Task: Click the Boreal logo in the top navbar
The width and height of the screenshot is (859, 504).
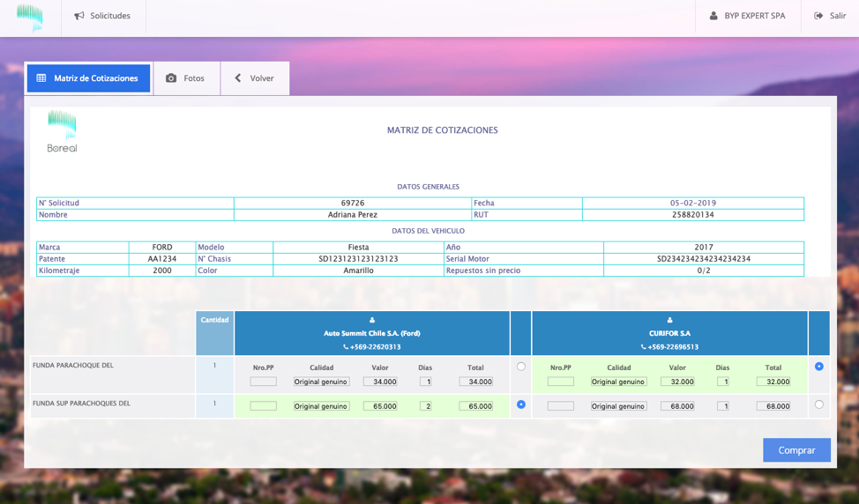Action: coord(30,17)
